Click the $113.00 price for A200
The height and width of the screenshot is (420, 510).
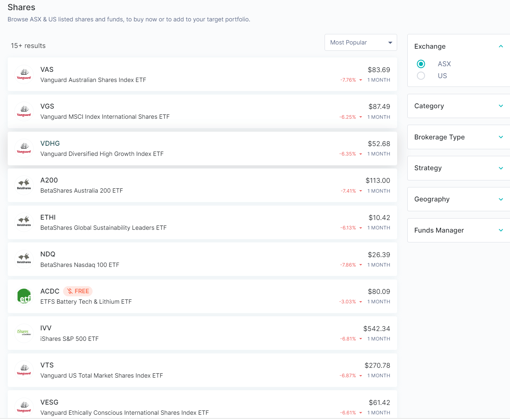[378, 180]
